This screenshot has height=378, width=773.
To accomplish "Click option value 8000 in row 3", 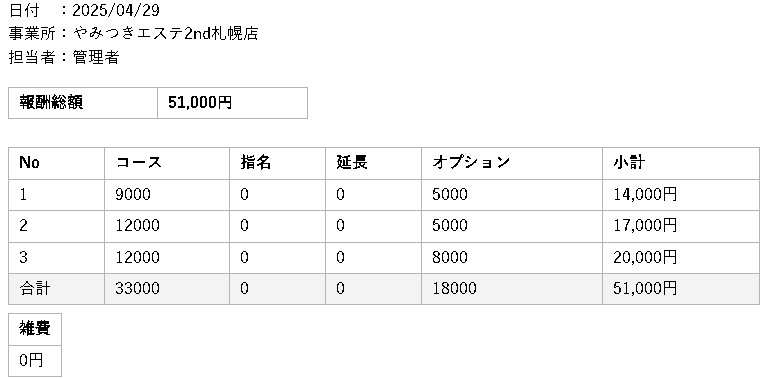I will tap(450, 257).
